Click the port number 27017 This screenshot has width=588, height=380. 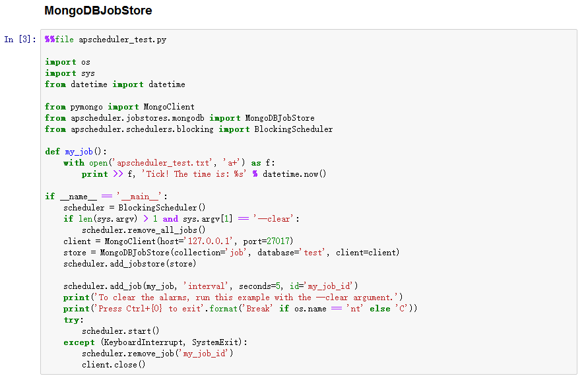point(278,241)
